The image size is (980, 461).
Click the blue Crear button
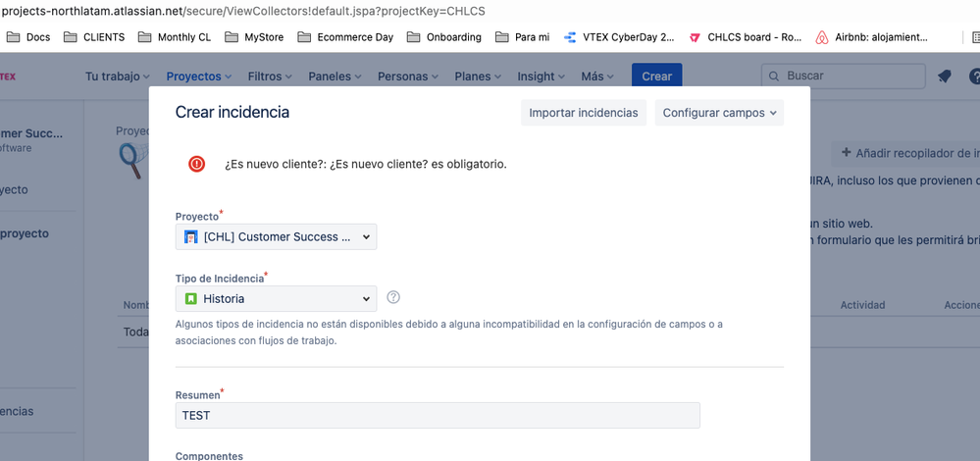pos(657,77)
